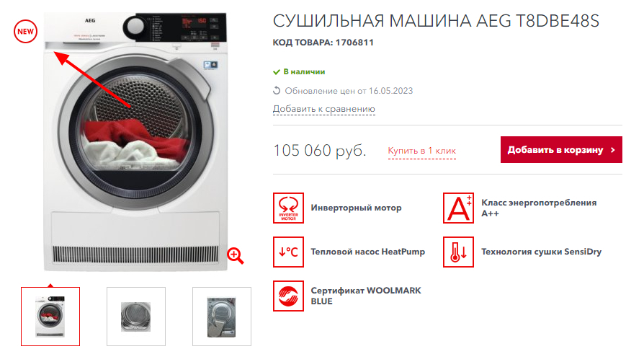The image size is (644, 349).
Task: Select the first front-view thumbnail
Action: (x=50, y=317)
